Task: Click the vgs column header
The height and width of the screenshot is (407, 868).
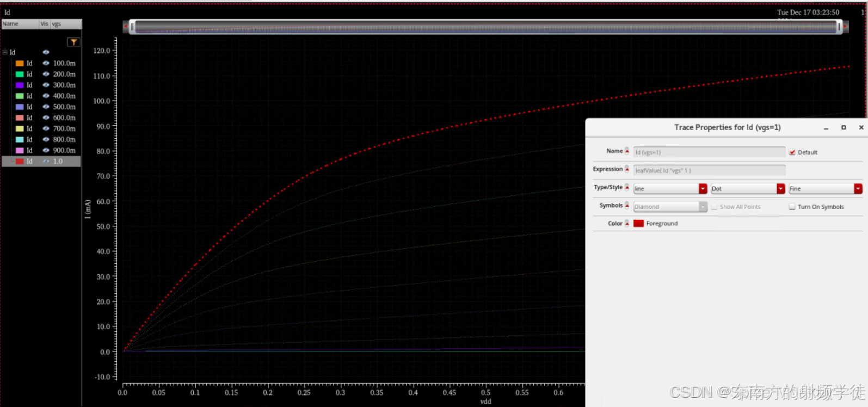Action: [x=66, y=24]
